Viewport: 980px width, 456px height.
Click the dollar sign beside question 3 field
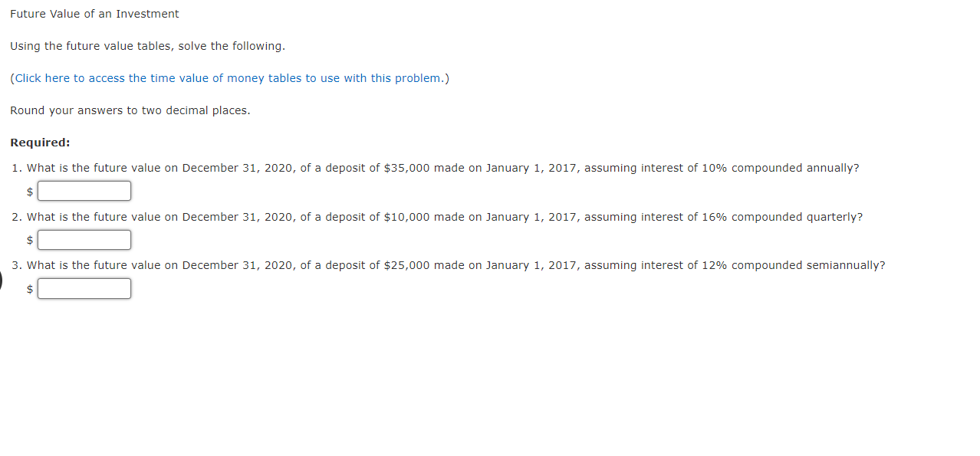pos(30,289)
